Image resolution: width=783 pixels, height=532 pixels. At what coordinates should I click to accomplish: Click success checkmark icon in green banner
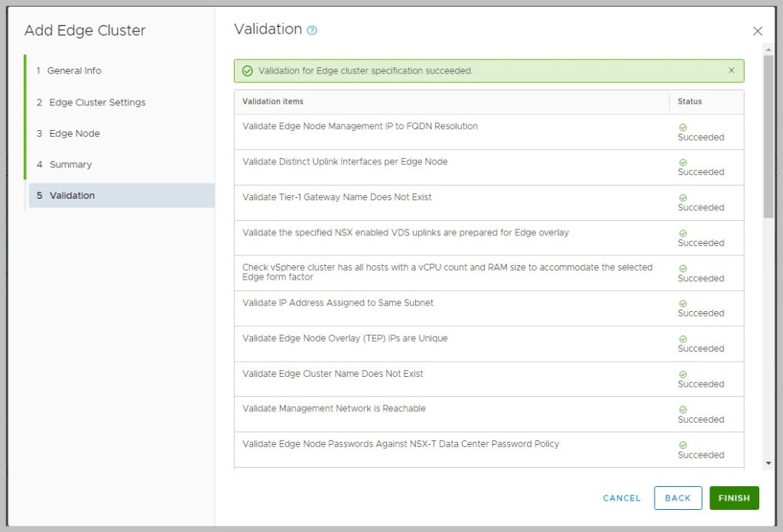(247, 71)
